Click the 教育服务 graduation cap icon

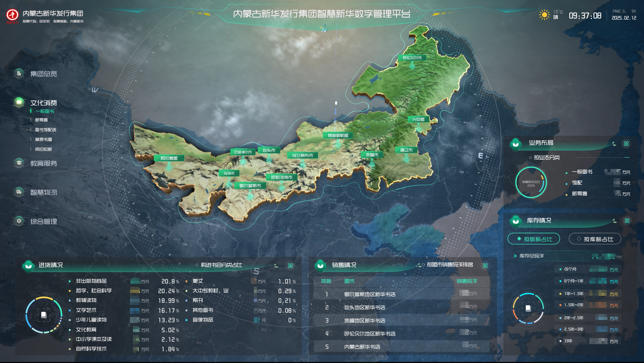(x=19, y=163)
